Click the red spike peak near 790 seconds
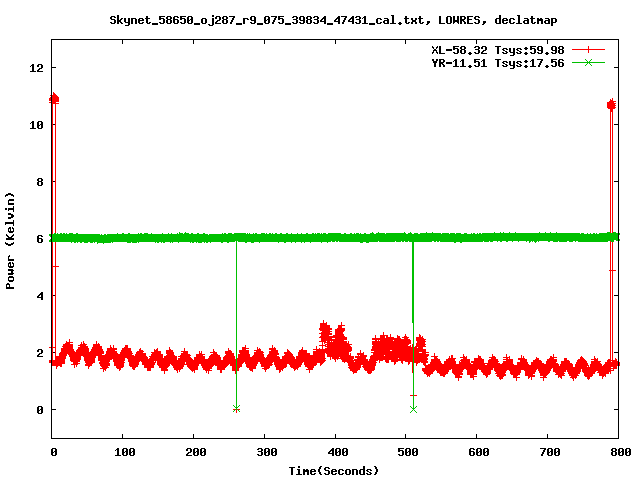Viewport: 640px width, 480px height. 611,105
